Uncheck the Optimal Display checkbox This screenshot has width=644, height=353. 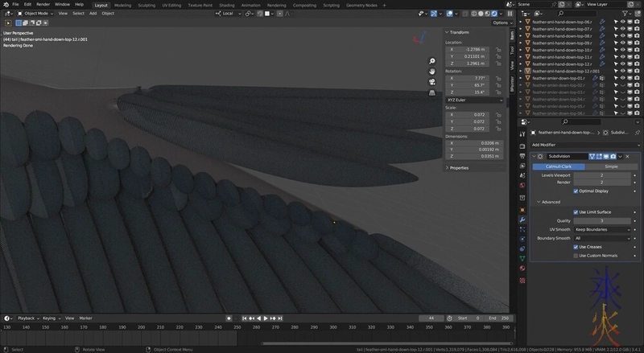pyautogui.click(x=576, y=191)
